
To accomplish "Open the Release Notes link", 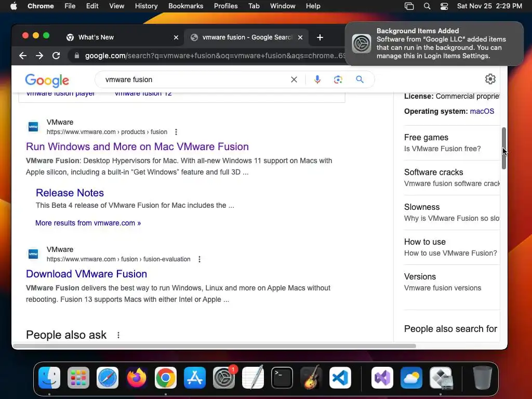I will coord(70,193).
